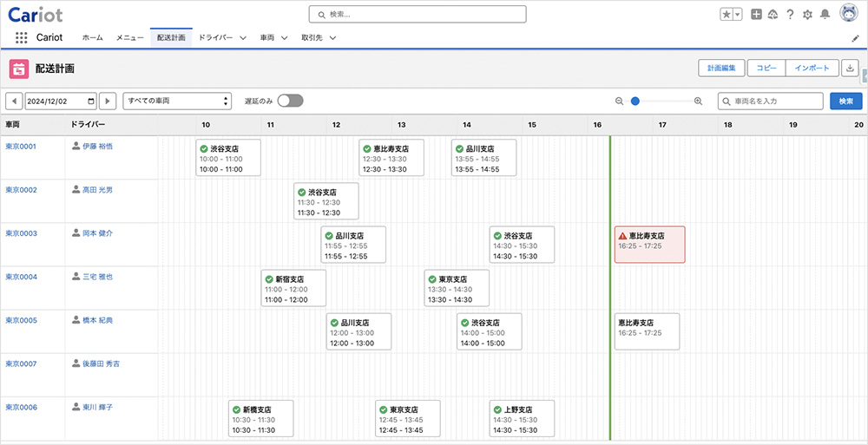Open the favorites list dropdown arrow
Image resolution: width=868 pixels, height=445 pixels.
[x=738, y=15]
